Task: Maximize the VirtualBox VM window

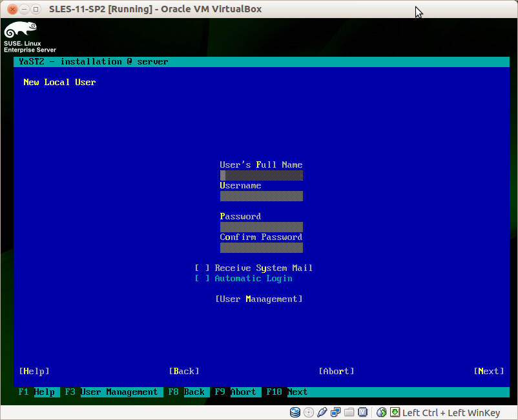Action: point(36,9)
